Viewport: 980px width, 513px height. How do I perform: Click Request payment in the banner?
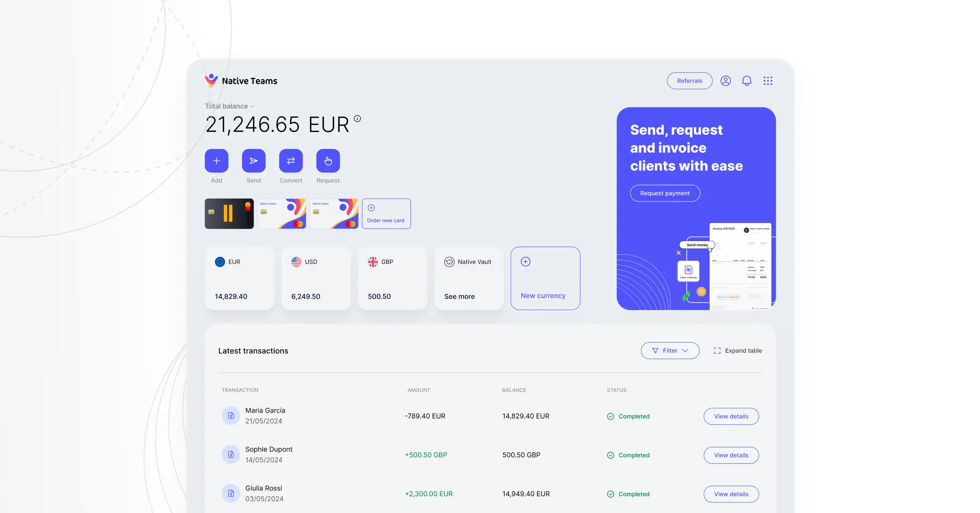click(x=665, y=193)
